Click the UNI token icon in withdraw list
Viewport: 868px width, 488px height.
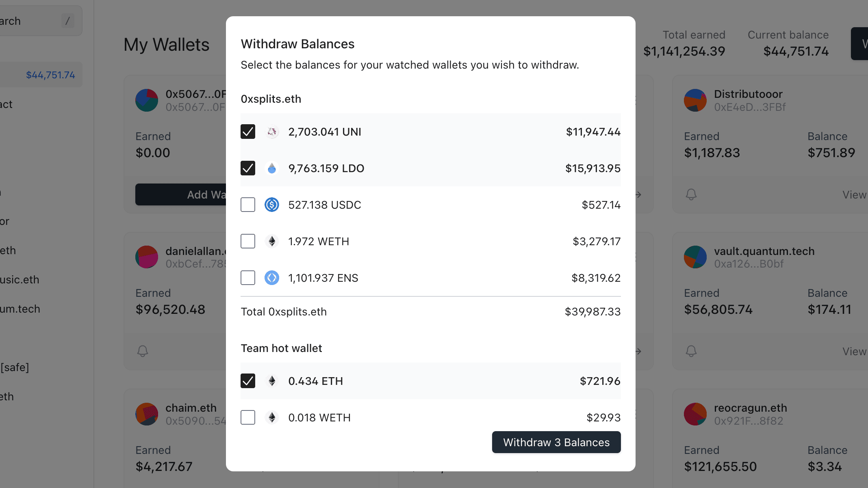(272, 132)
